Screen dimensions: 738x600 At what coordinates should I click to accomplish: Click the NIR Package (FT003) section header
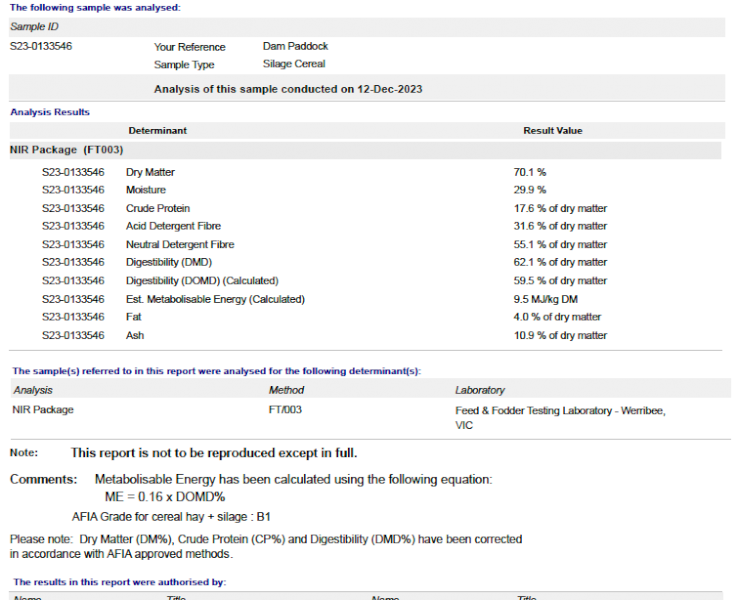tap(67, 150)
